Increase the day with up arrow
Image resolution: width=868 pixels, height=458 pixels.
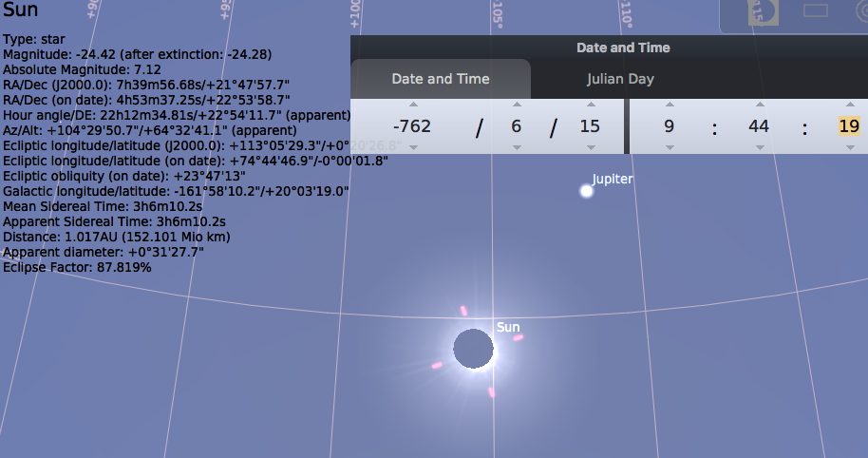click(591, 105)
